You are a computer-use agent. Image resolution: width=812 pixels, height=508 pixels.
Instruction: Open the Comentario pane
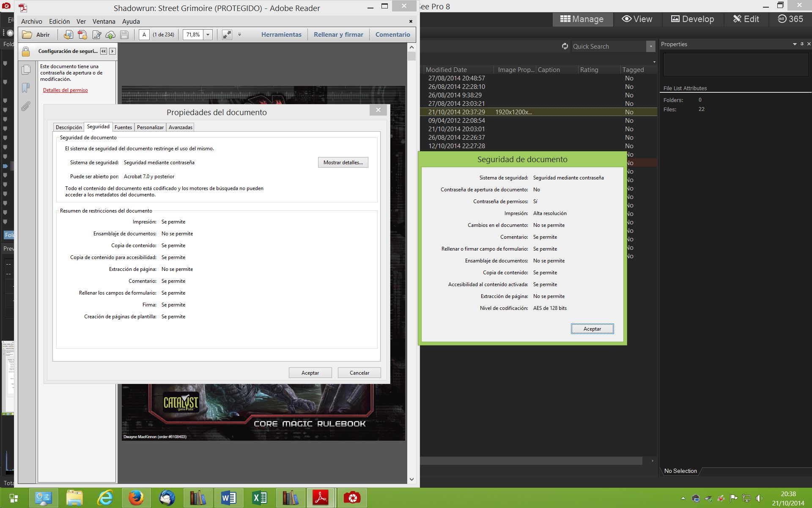click(x=393, y=35)
